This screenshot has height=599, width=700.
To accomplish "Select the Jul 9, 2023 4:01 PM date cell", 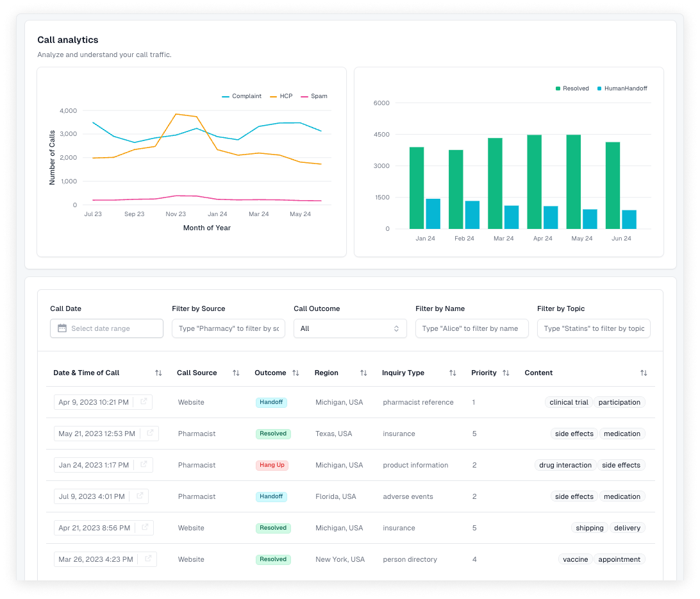I will [x=101, y=496].
